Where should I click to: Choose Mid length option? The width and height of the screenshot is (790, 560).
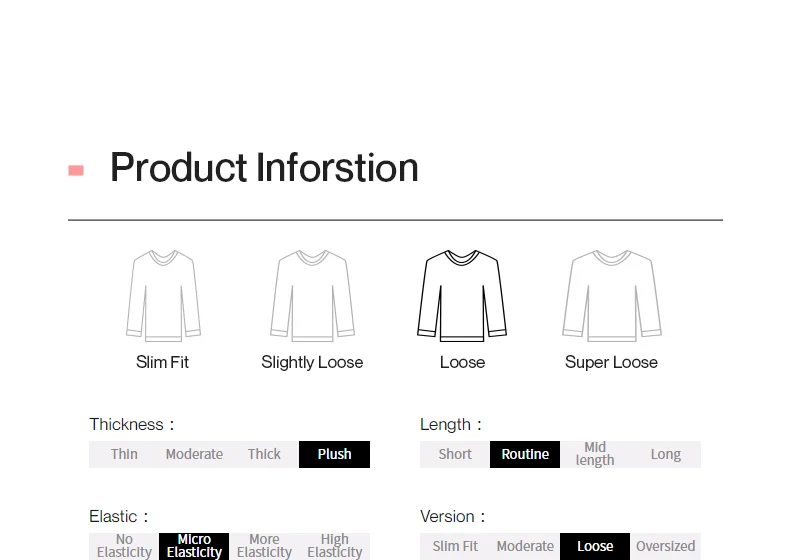[x=595, y=454]
